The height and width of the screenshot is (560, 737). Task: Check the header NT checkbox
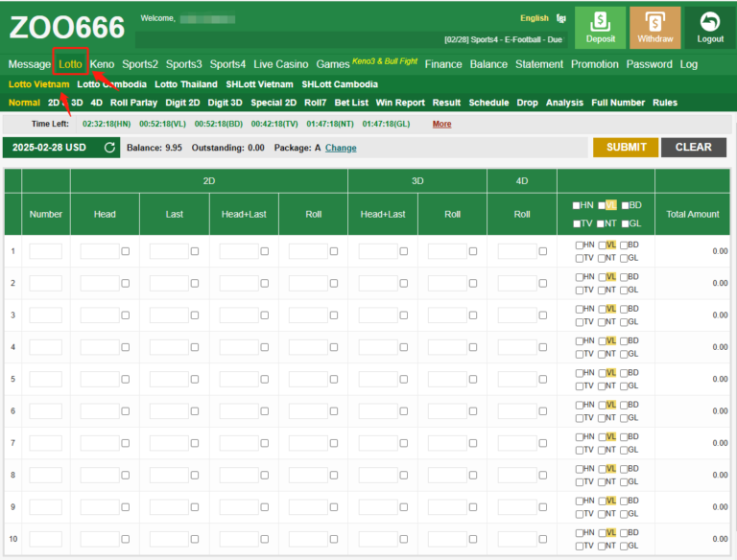[600, 223]
